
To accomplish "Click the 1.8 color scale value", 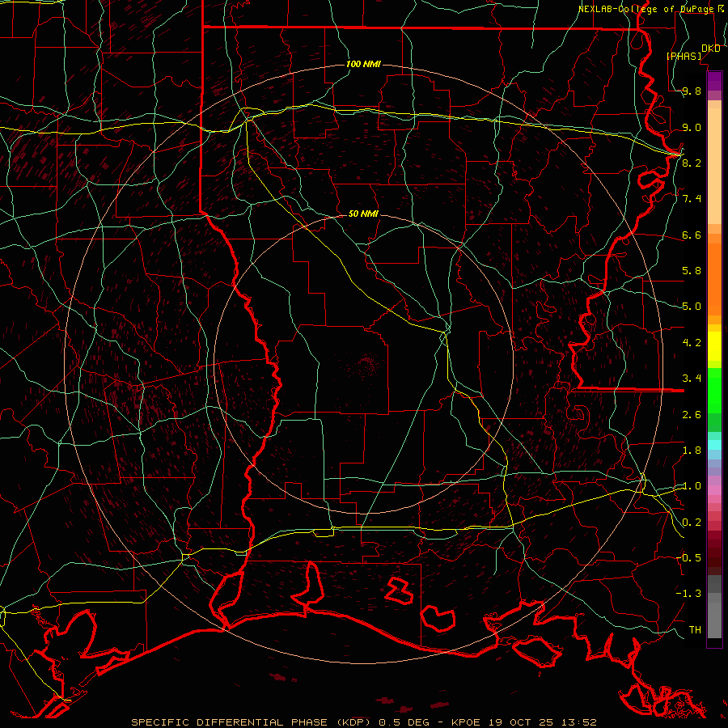I will coord(692,451).
